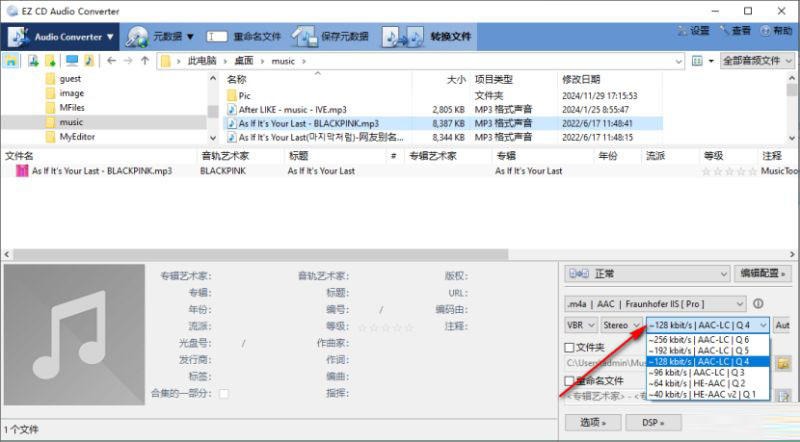Viewport: 800px width, 442px height.
Task: Open the .m4a AAC Fraunhofer format dropdown
Action: click(x=655, y=304)
